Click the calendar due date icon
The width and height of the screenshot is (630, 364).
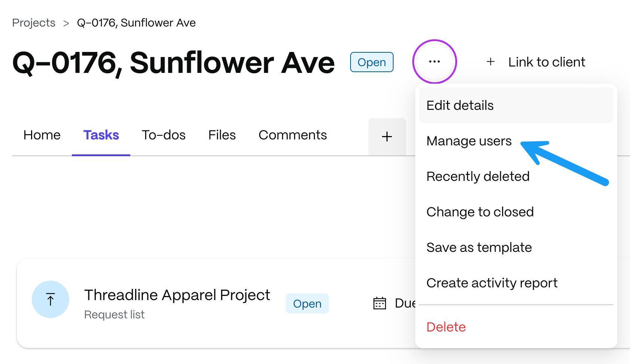[379, 303]
